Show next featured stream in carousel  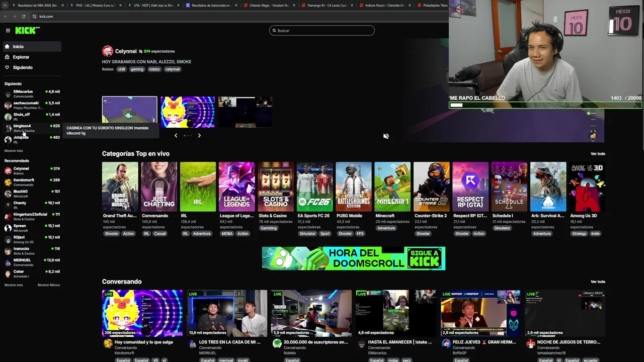coord(199,135)
